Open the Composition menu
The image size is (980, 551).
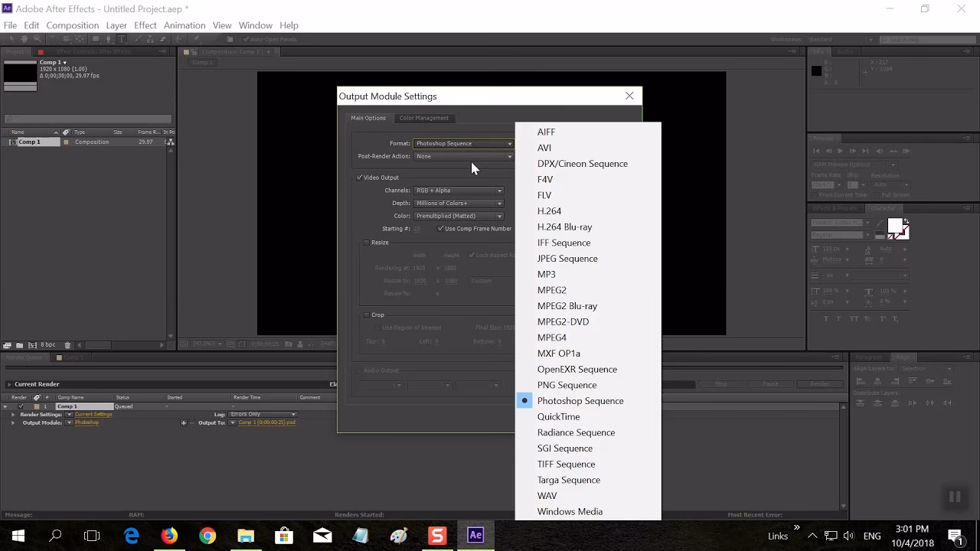[x=72, y=25]
